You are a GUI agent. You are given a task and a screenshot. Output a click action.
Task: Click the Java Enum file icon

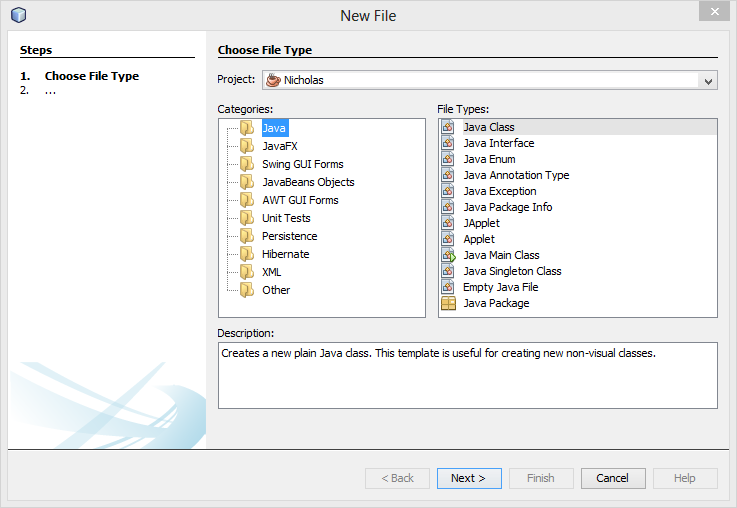[448, 159]
